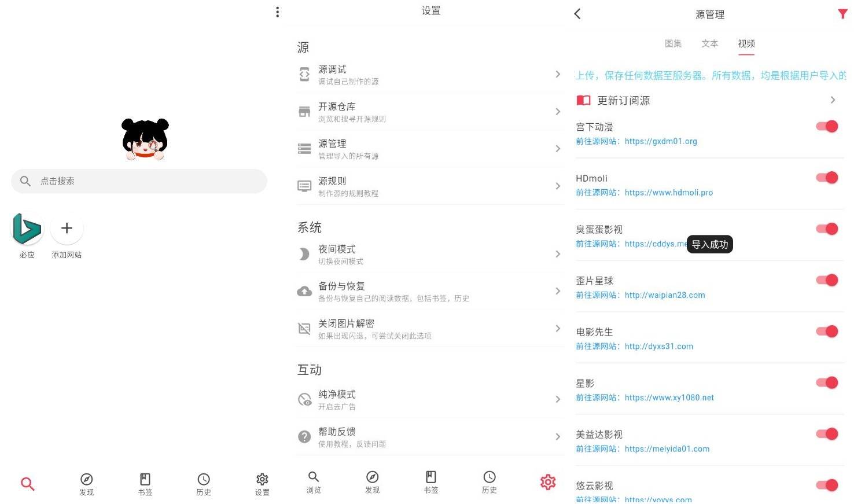Click the 添加网站 plus icon
The width and height of the screenshot is (854, 504).
(x=67, y=228)
